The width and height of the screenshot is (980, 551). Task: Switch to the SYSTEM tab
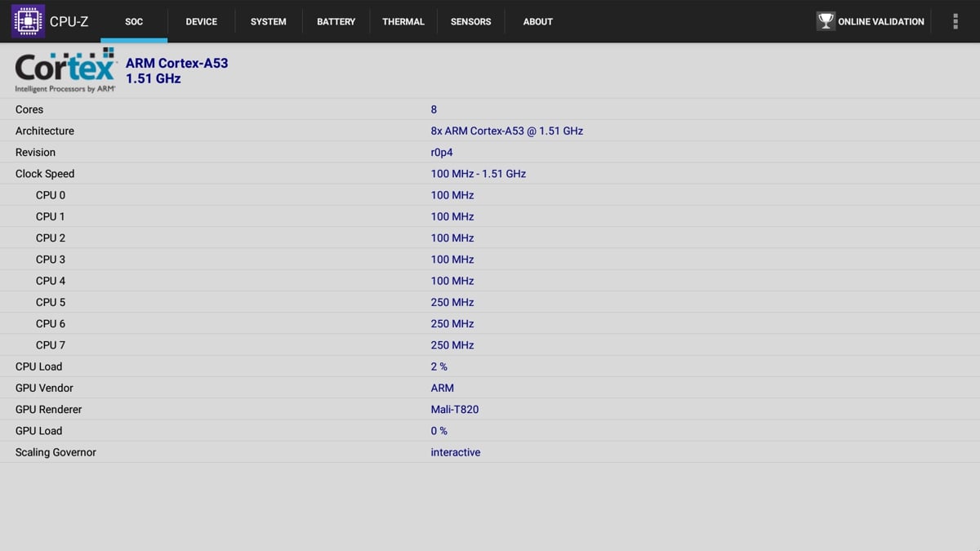pos(268,22)
